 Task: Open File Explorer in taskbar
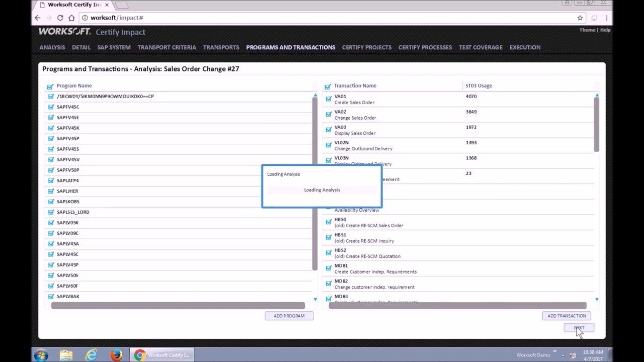(x=66, y=355)
